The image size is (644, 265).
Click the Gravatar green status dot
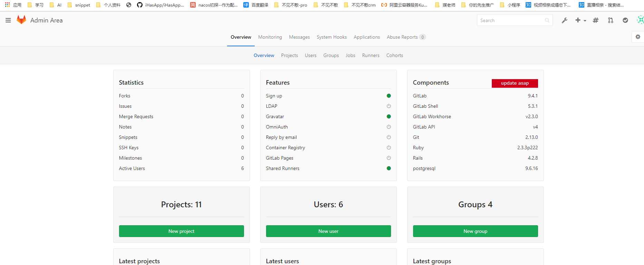(389, 116)
